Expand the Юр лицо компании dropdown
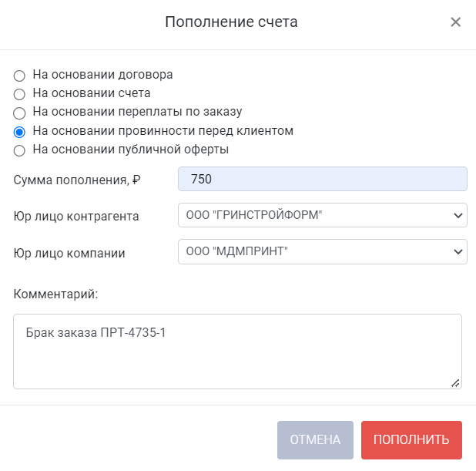This screenshot has width=476, height=471. (x=323, y=251)
